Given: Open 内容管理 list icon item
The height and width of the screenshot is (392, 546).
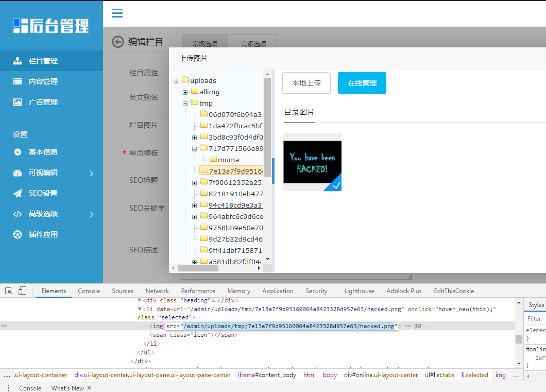Looking at the screenshot, I should click(52, 81).
